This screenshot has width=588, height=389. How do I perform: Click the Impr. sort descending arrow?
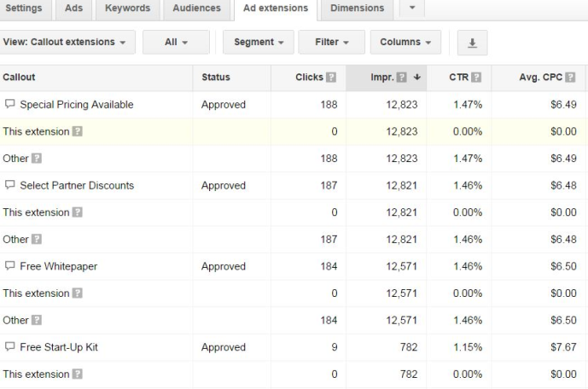coord(417,77)
